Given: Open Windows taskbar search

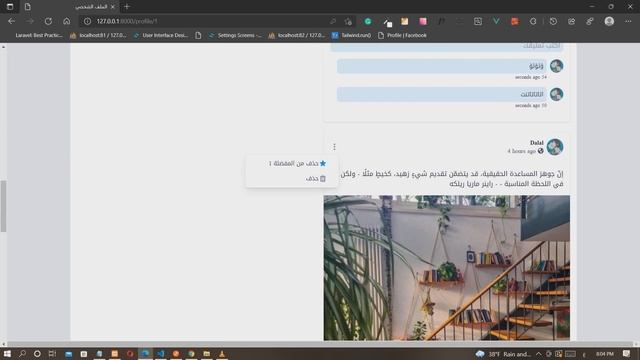Looking at the screenshot, I should (22, 354).
